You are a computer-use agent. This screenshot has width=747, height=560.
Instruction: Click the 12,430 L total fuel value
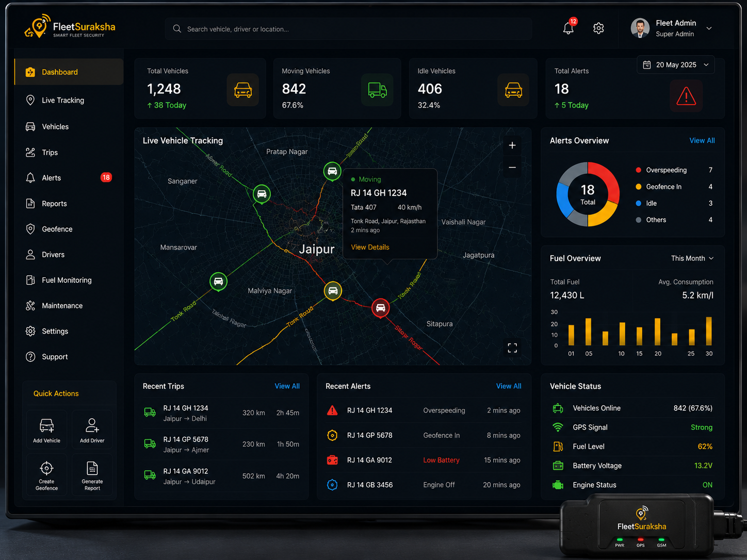(567, 295)
